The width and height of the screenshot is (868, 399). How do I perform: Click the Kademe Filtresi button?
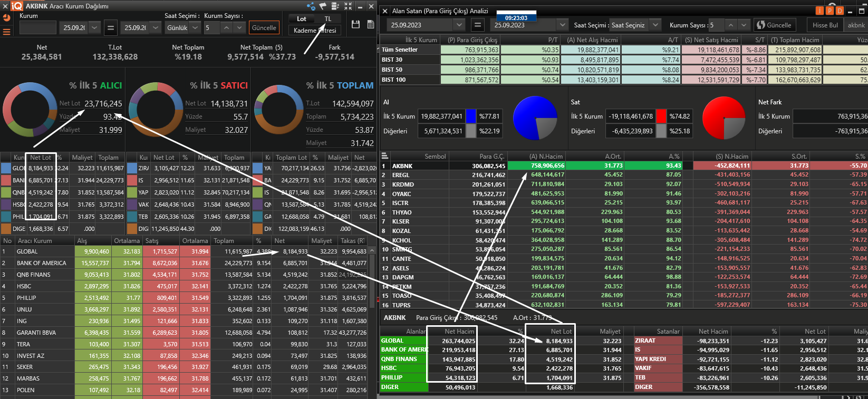pos(315,31)
